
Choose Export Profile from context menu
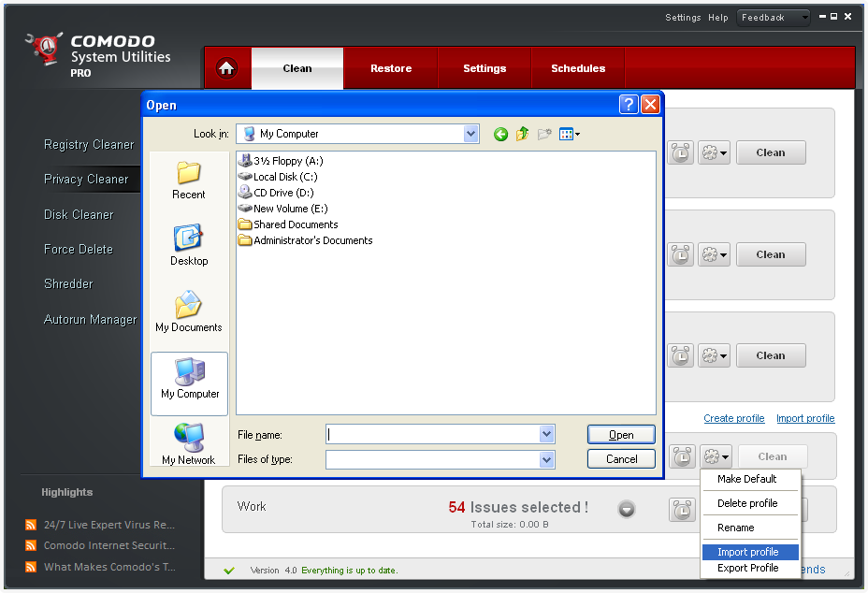[x=747, y=568]
